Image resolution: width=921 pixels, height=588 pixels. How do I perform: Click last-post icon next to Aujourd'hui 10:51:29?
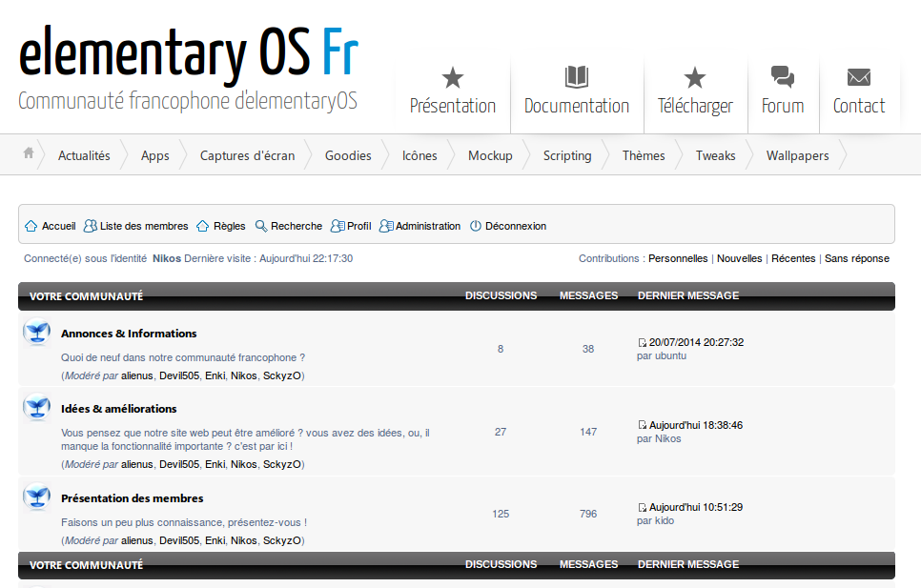pos(642,507)
